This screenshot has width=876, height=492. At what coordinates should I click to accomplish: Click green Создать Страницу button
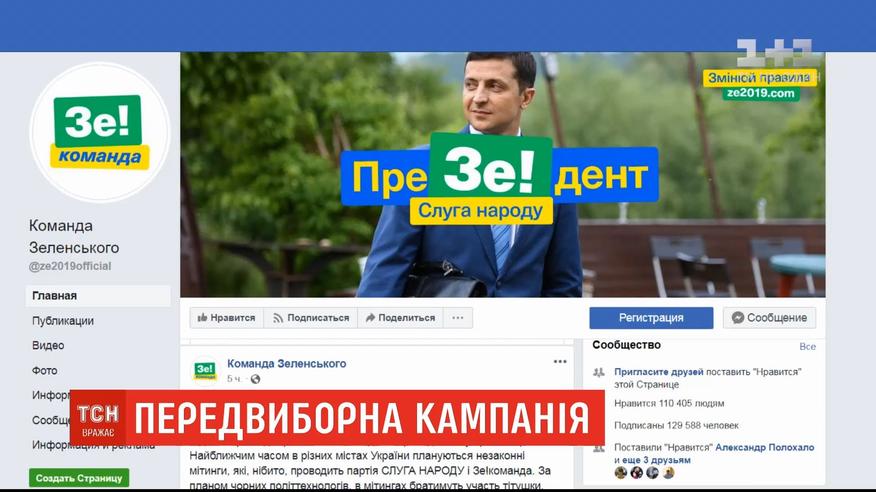[x=79, y=478]
